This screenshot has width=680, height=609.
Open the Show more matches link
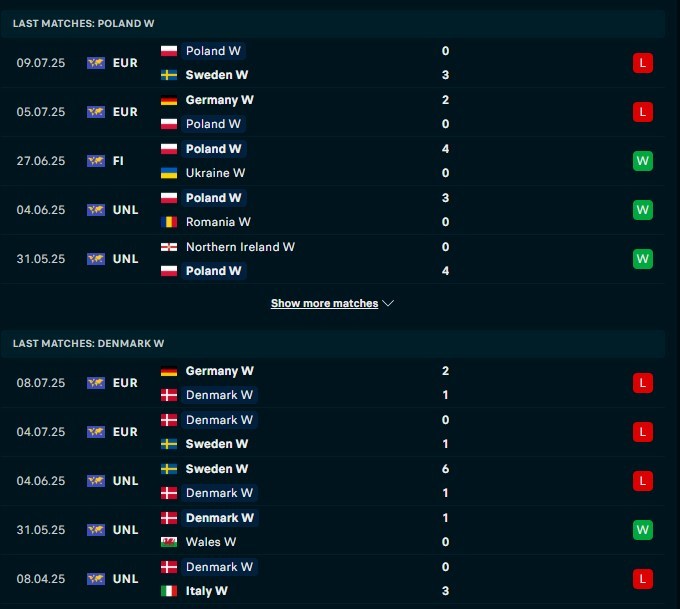click(324, 303)
